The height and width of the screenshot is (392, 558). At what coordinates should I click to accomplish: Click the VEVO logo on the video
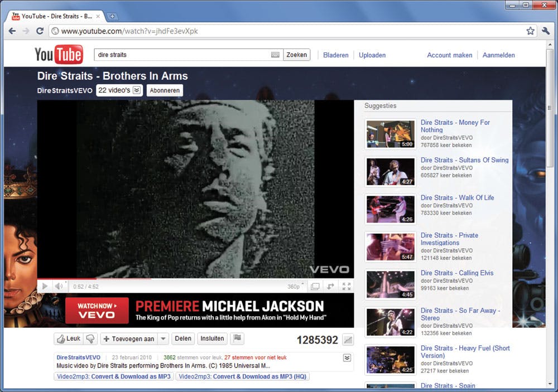click(329, 269)
